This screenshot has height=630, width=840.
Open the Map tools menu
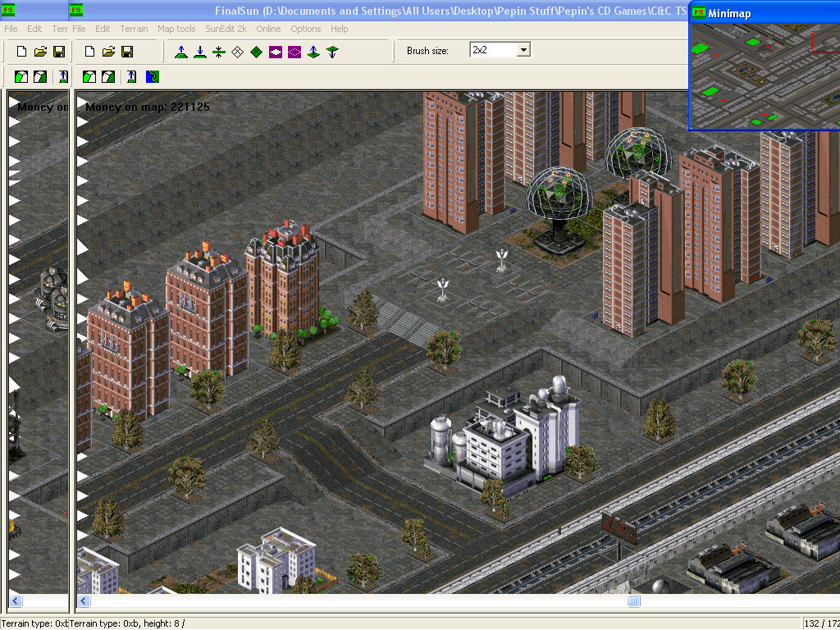(x=176, y=29)
